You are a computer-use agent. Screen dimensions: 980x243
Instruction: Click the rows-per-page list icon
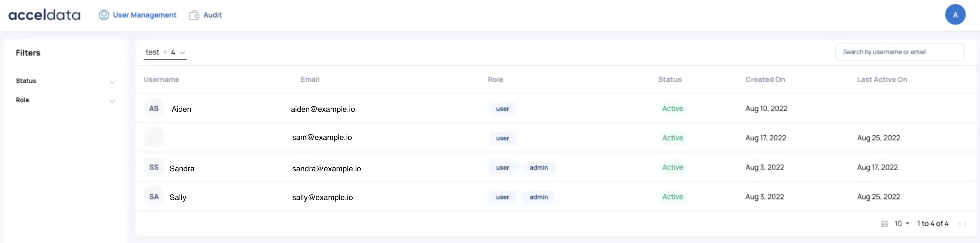click(x=885, y=224)
